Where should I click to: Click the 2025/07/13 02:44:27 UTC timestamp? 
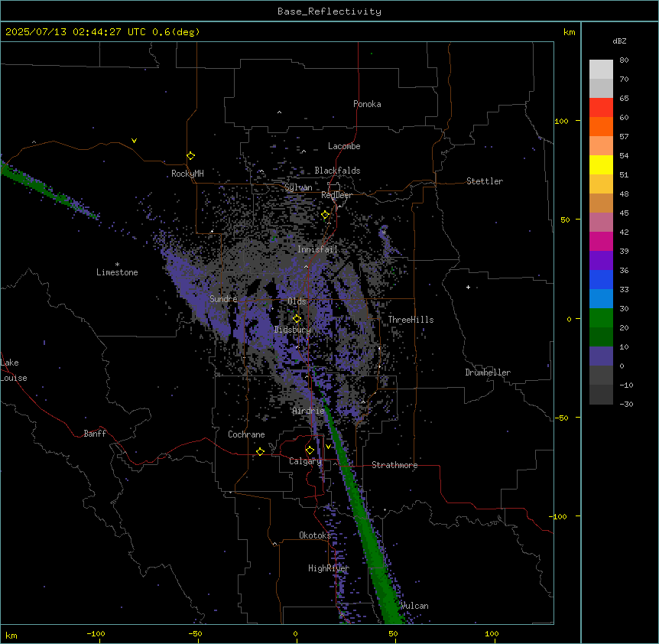(76, 32)
